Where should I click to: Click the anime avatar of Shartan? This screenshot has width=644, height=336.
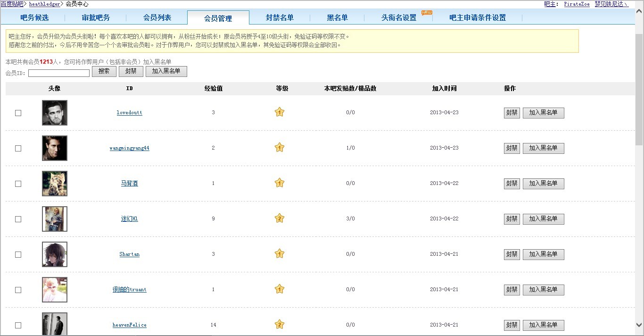point(55,254)
